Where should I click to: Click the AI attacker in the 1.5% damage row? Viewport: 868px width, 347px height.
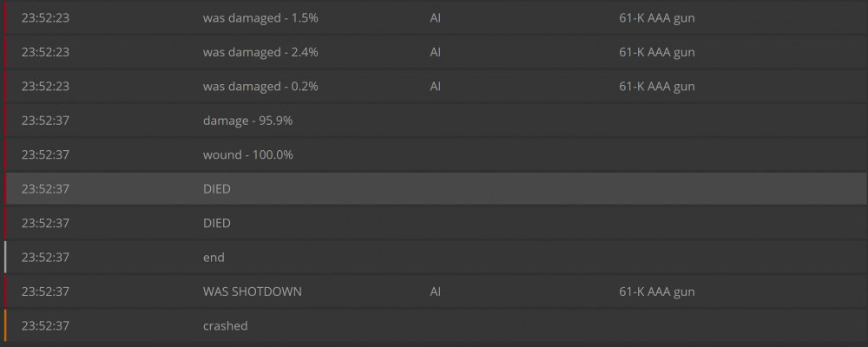click(x=436, y=17)
